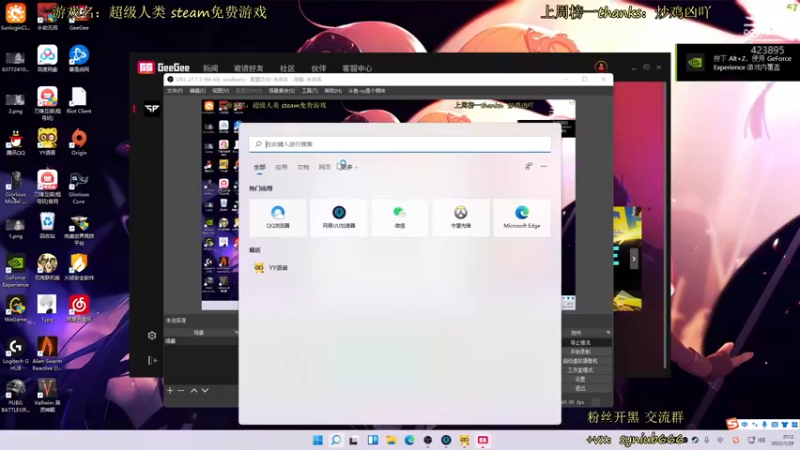Viewport: 800px width, 450px height.
Task: Open File Explorer from the taskbar
Action: (x=391, y=440)
